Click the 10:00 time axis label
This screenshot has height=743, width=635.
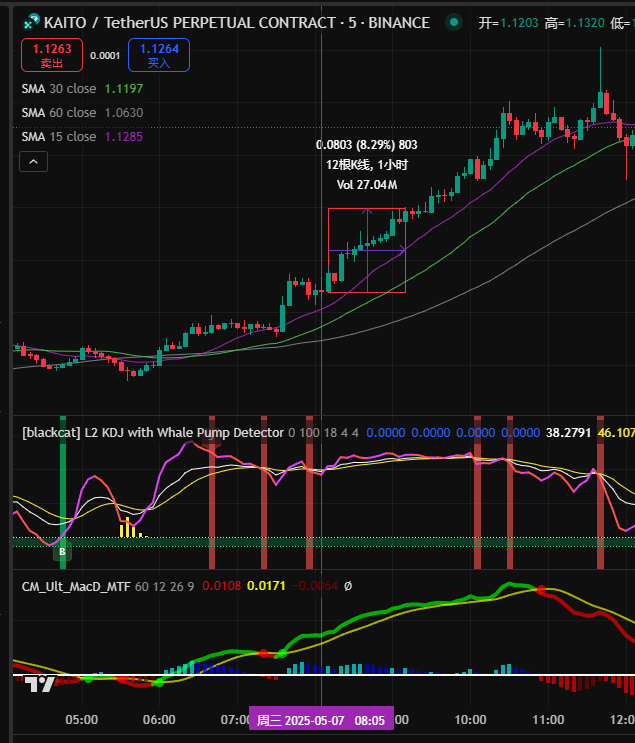coord(470,720)
